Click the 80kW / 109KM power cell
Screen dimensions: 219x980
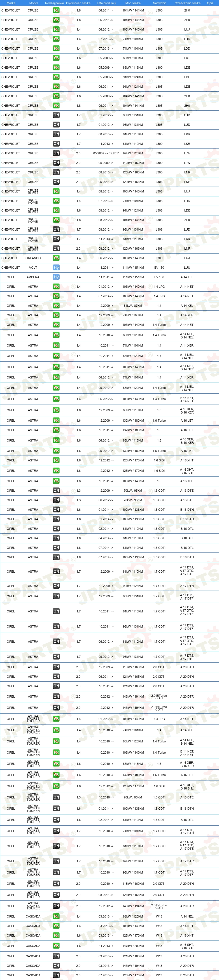[133, 58]
